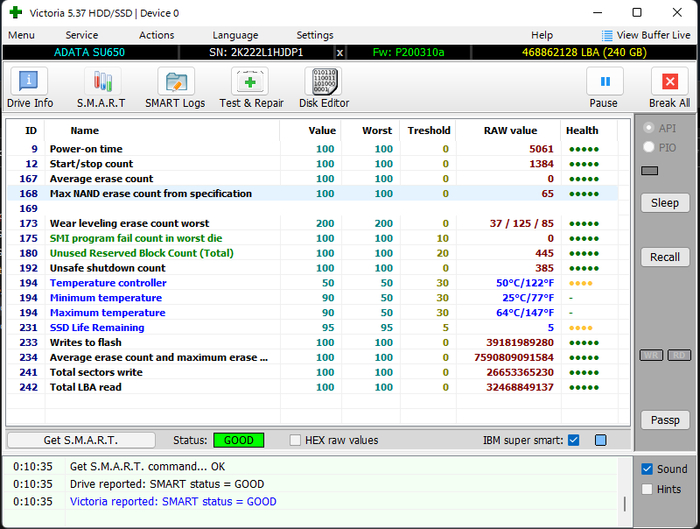Image resolution: width=700 pixels, height=529 pixels.
Task: Select Max NAND erase count from specification row
Action: click(x=312, y=193)
